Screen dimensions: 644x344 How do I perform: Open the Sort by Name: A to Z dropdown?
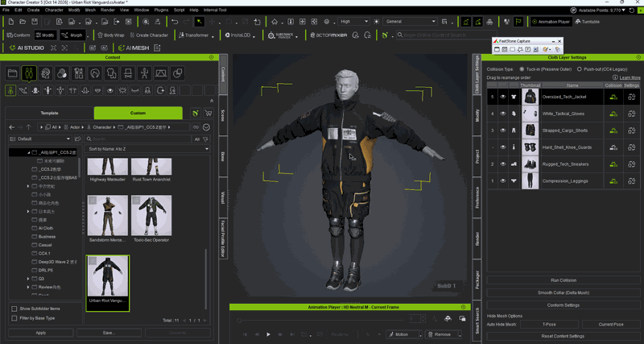(147, 149)
